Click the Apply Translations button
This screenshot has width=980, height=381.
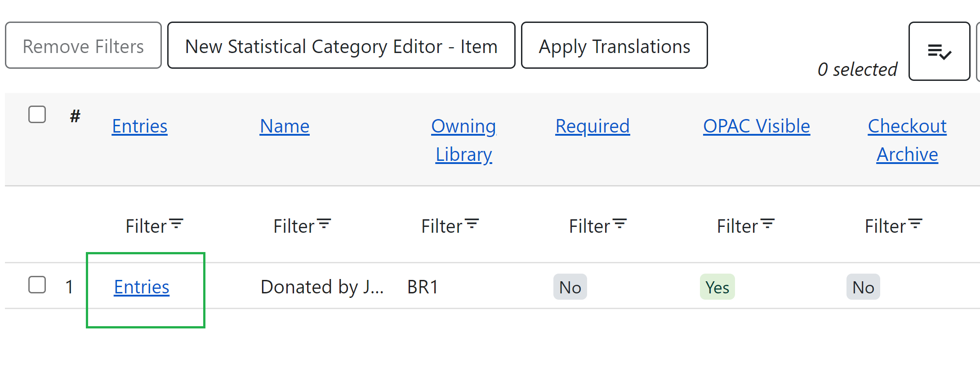click(614, 46)
